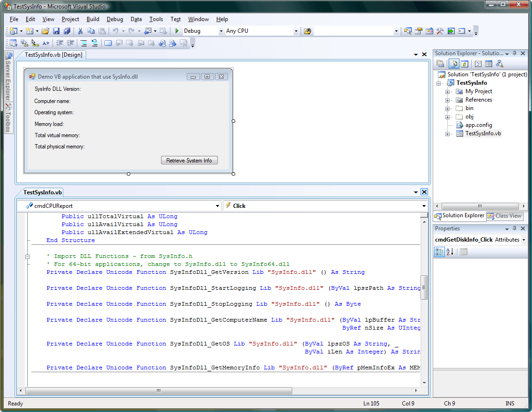Expand the My Project tree node
Viewport: 532px width, 412px height.
(447, 92)
